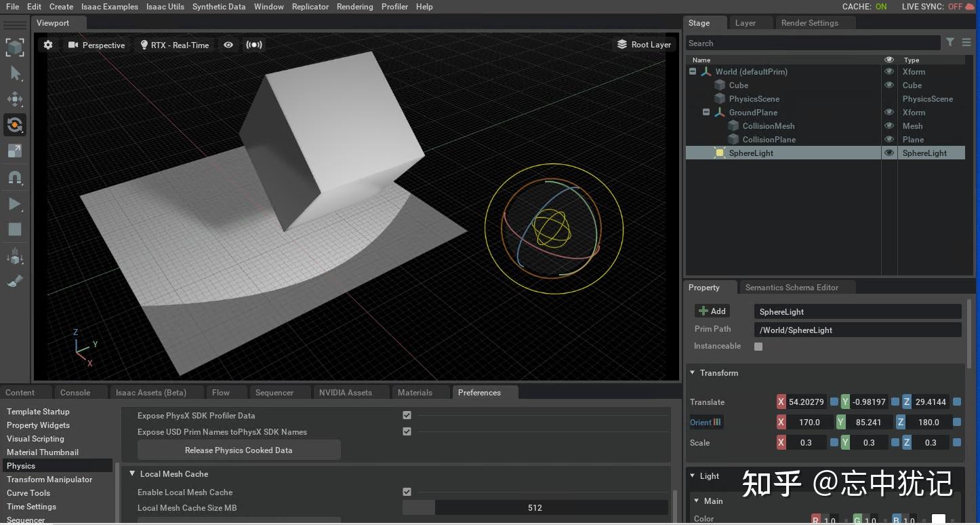Activate the Move tool in left toolbar

click(15, 99)
